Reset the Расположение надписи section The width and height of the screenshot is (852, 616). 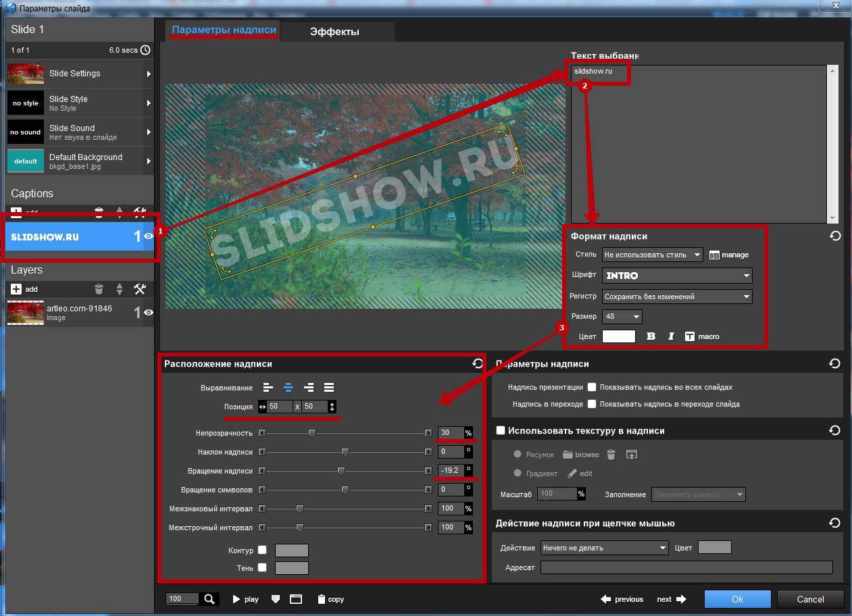coord(478,363)
